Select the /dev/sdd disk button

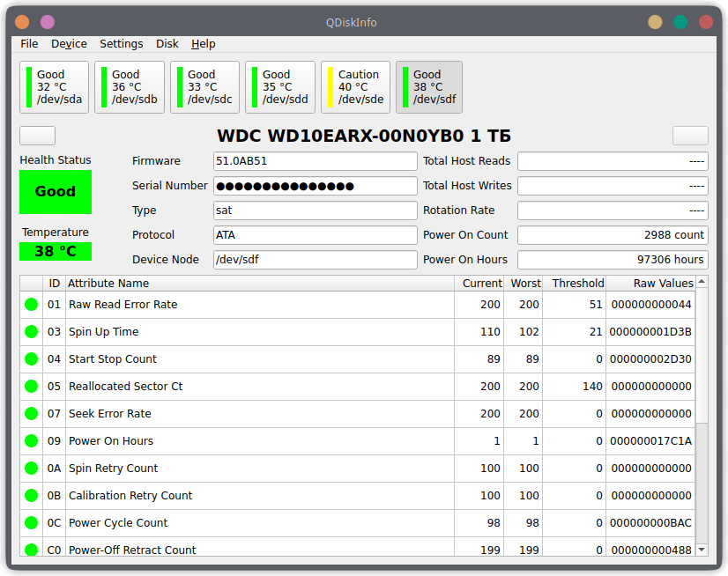click(x=280, y=87)
